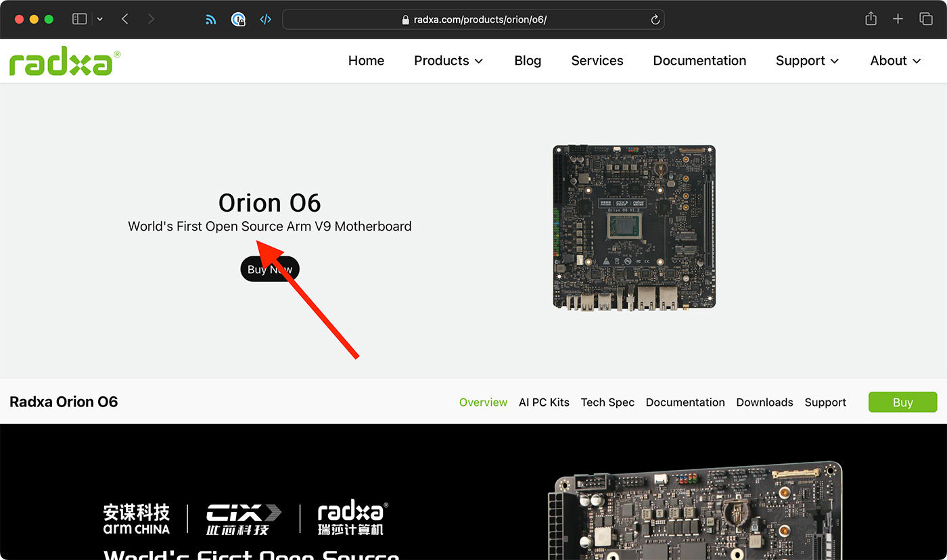Screen dimensions: 947x560
Task: Open the Blog page link
Action: [528, 61]
